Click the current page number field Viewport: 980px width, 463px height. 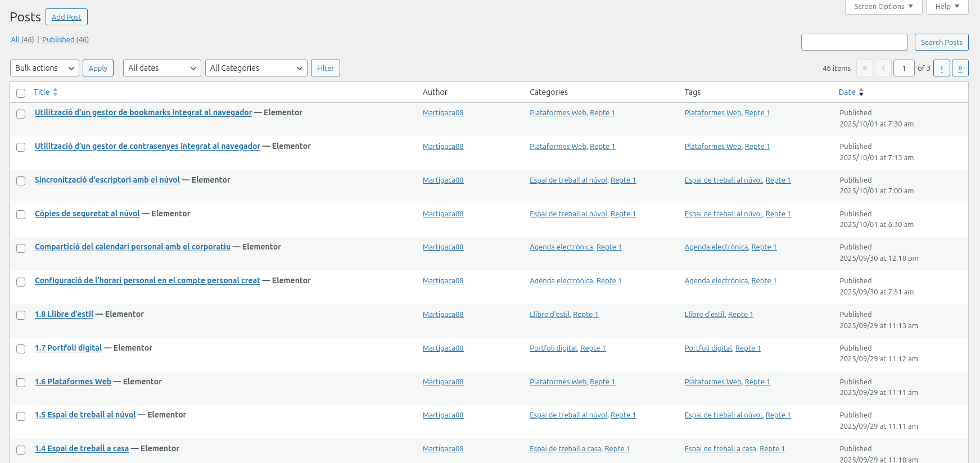click(904, 68)
